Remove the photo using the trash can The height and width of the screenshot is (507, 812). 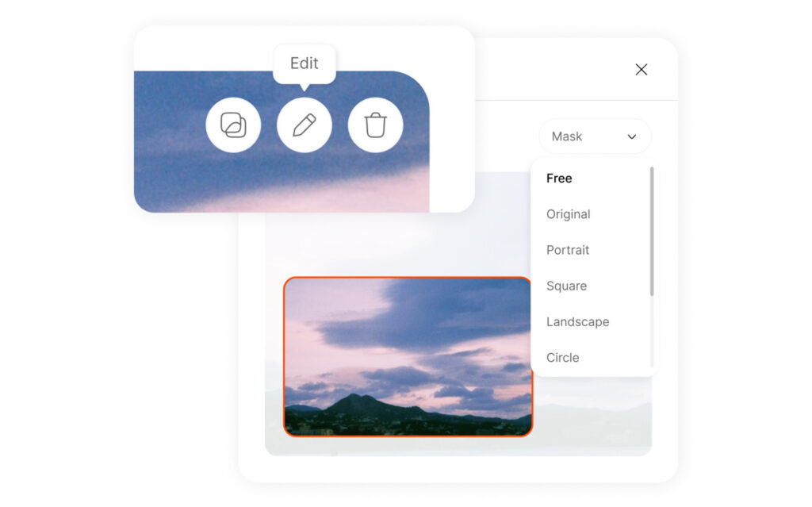[x=375, y=125]
